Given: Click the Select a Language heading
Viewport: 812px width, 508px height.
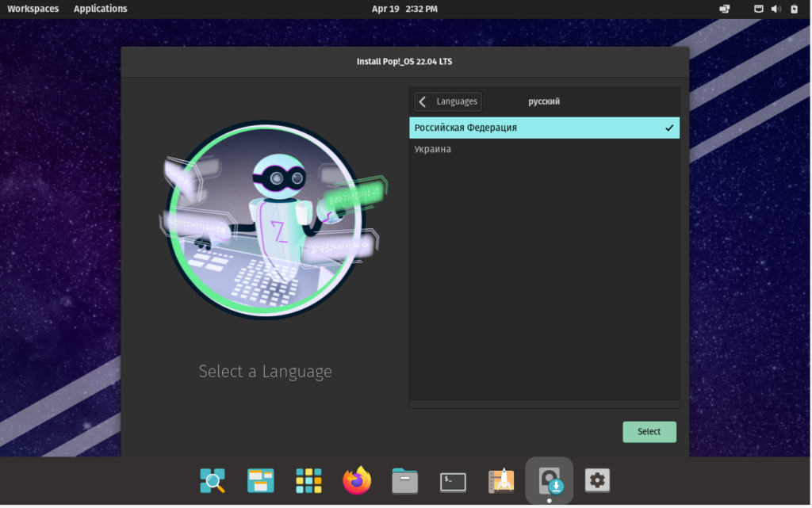Looking at the screenshot, I should (265, 372).
